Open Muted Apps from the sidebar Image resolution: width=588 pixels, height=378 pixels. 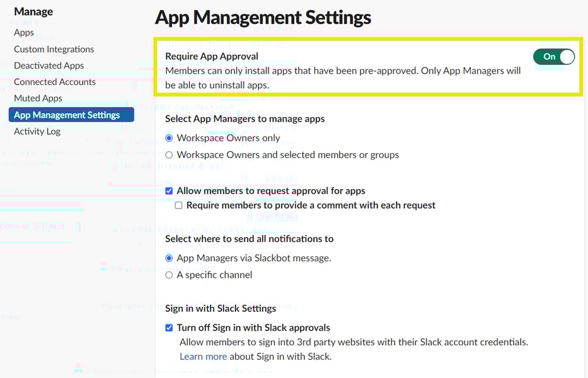click(x=38, y=98)
